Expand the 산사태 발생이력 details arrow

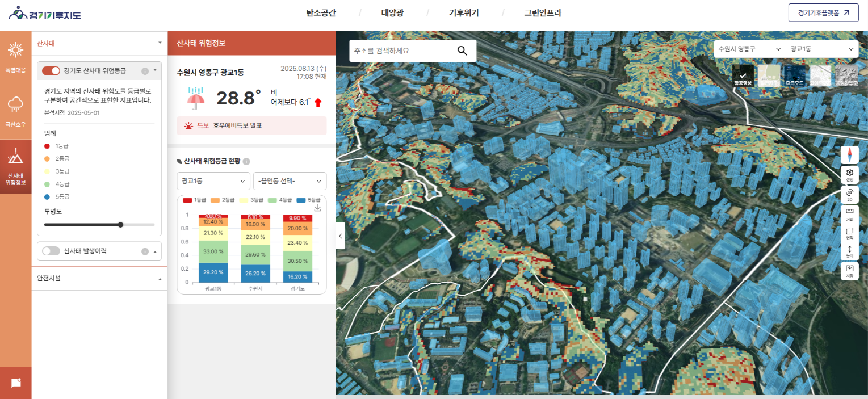pos(155,251)
